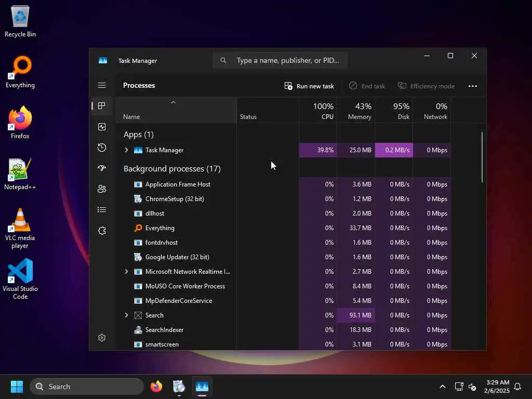Sort by Network column header

[432, 110]
